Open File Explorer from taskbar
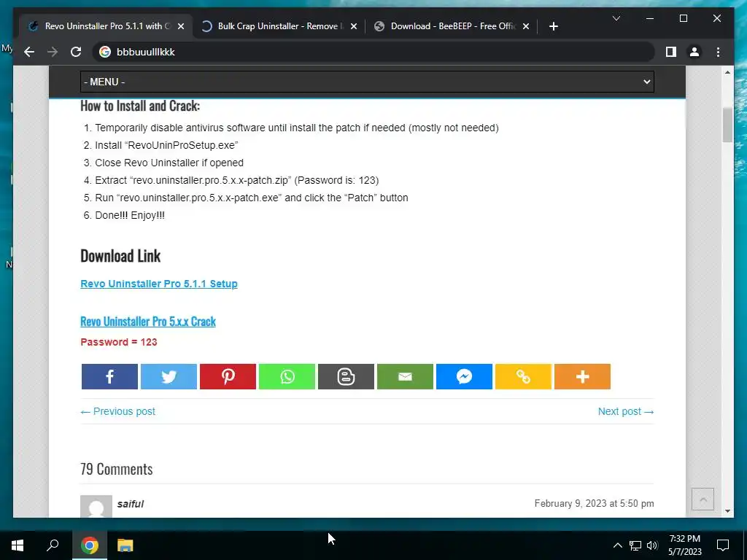 125,545
